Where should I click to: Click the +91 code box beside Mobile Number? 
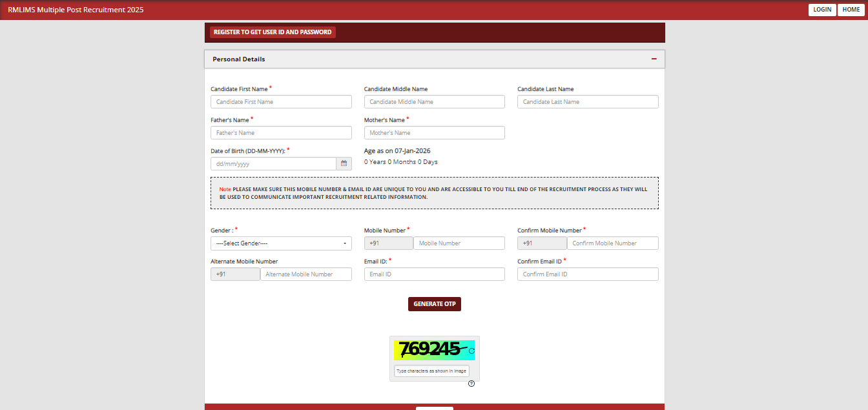(x=388, y=243)
